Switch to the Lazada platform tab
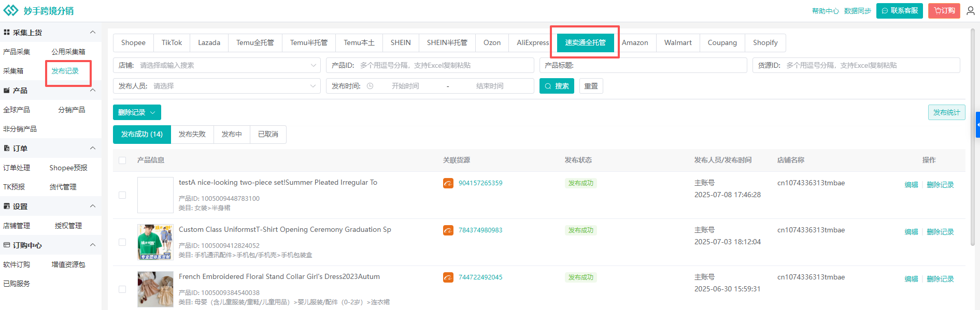This screenshot has width=980, height=310. 209,42
